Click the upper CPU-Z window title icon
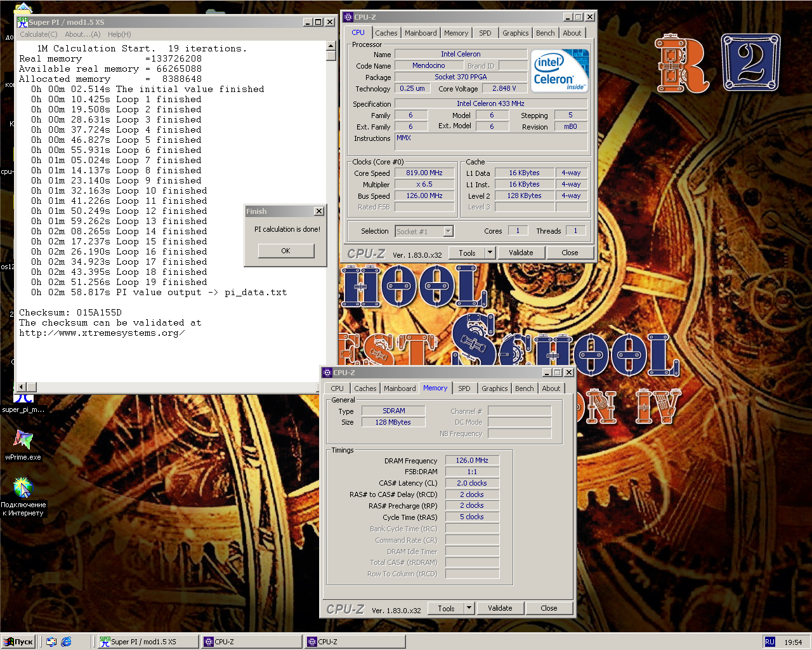The height and width of the screenshot is (650, 812). (x=348, y=17)
